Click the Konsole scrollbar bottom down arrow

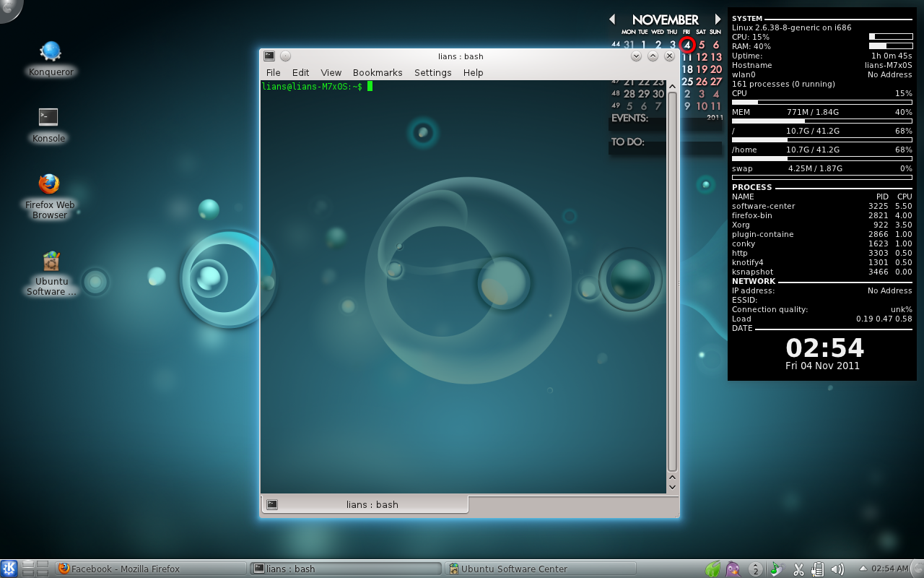coord(672,488)
